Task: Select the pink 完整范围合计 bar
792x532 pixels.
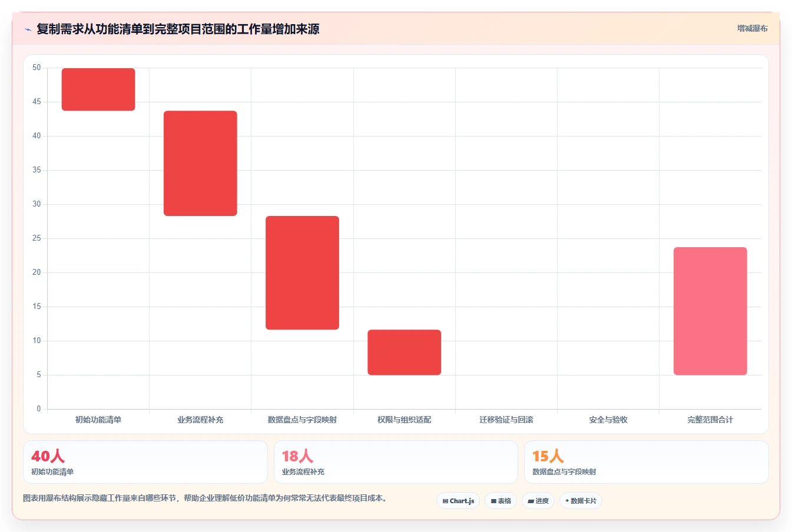Action: 710,311
